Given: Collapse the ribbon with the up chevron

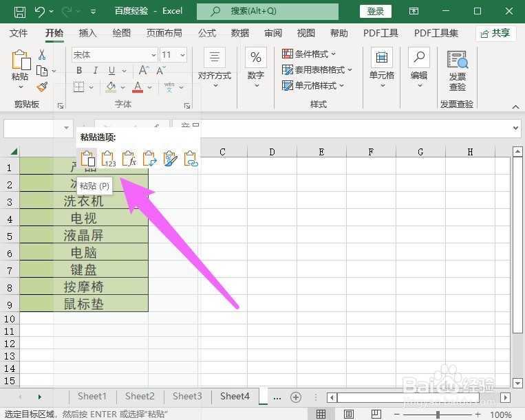Looking at the screenshot, I should [x=515, y=107].
